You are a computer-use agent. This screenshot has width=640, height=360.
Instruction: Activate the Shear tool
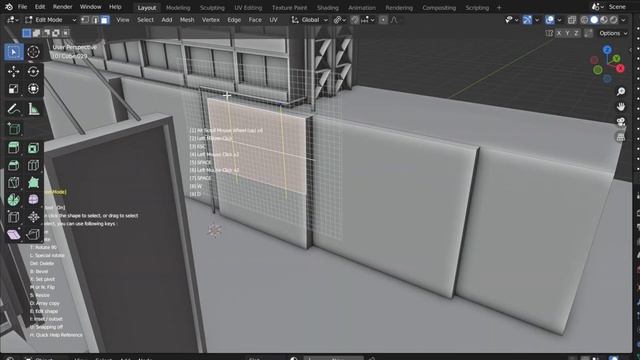click(x=14, y=234)
